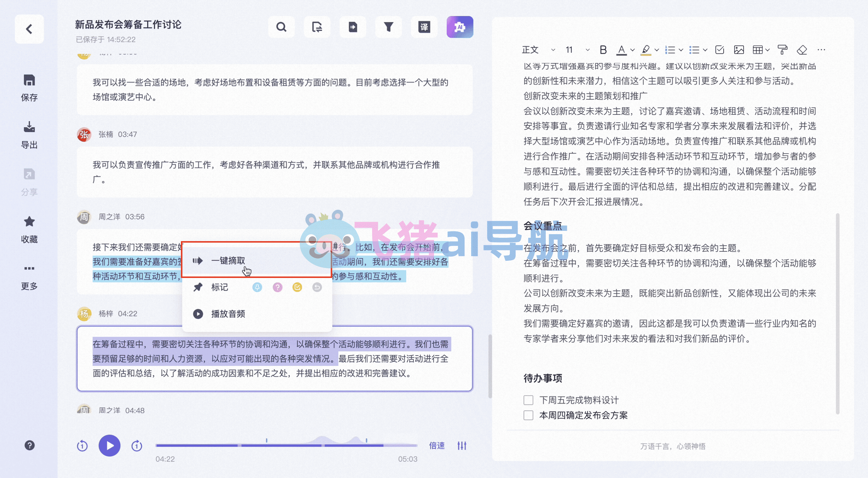Click speaker name 张楠 at 03:47
The image size is (868, 478).
[105, 134]
